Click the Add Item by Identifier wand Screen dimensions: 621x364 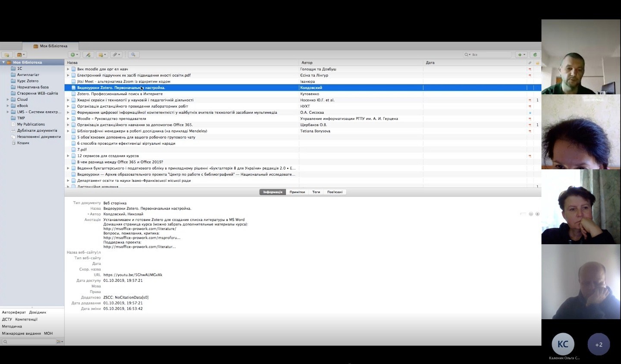(88, 55)
